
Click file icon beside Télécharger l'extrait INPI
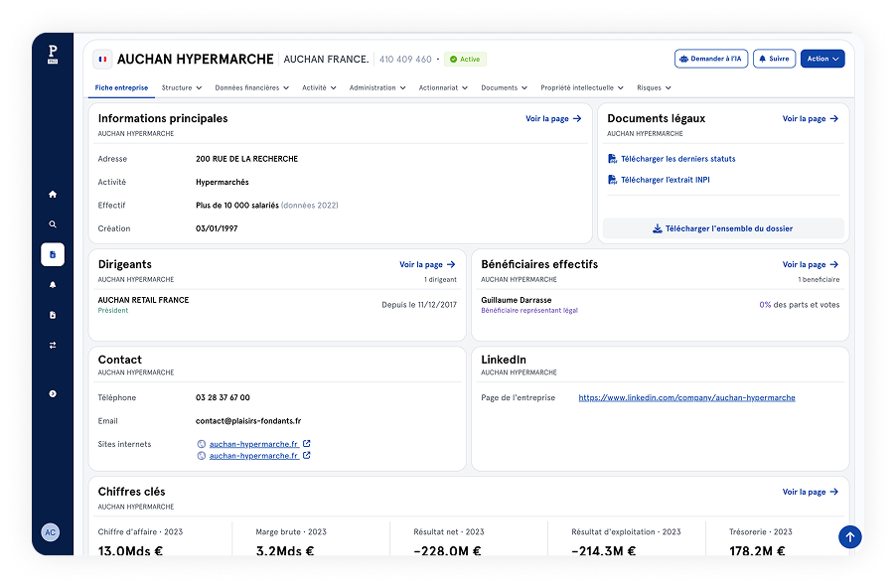click(x=612, y=180)
